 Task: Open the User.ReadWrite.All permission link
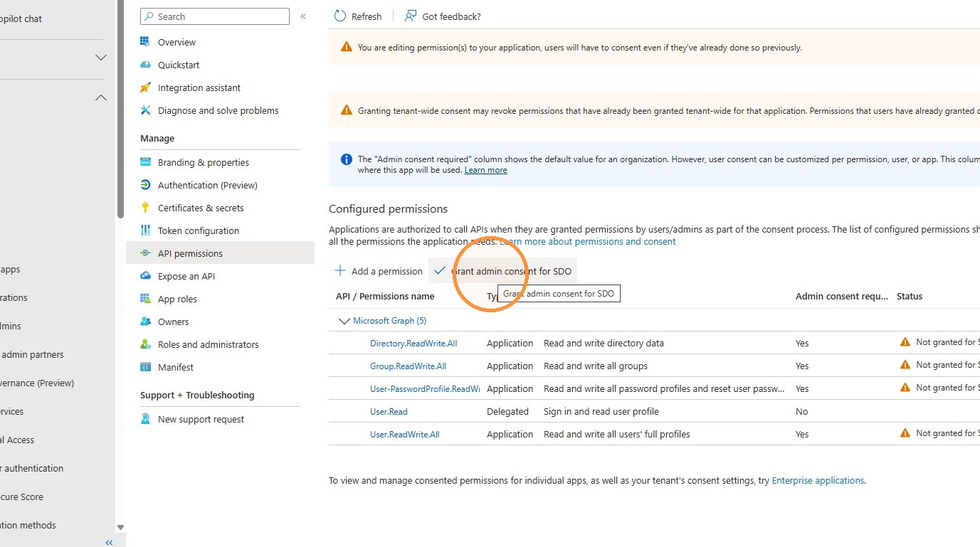(x=405, y=435)
